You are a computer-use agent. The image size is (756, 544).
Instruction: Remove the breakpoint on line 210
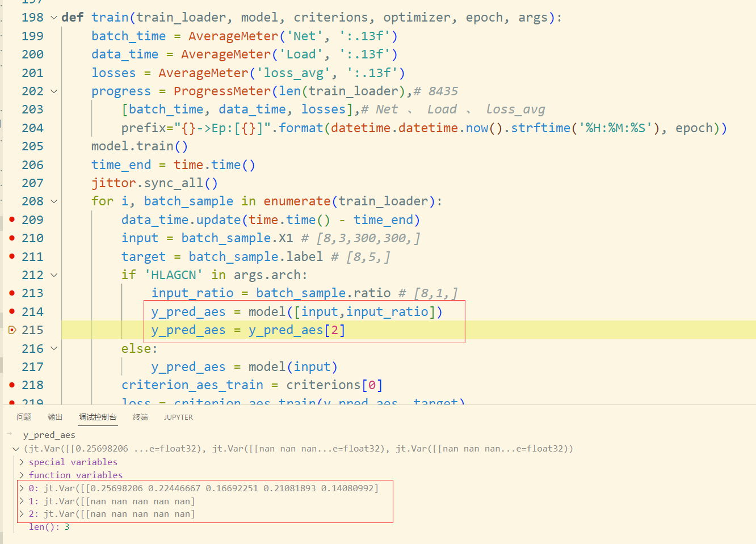pyautogui.click(x=12, y=238)
